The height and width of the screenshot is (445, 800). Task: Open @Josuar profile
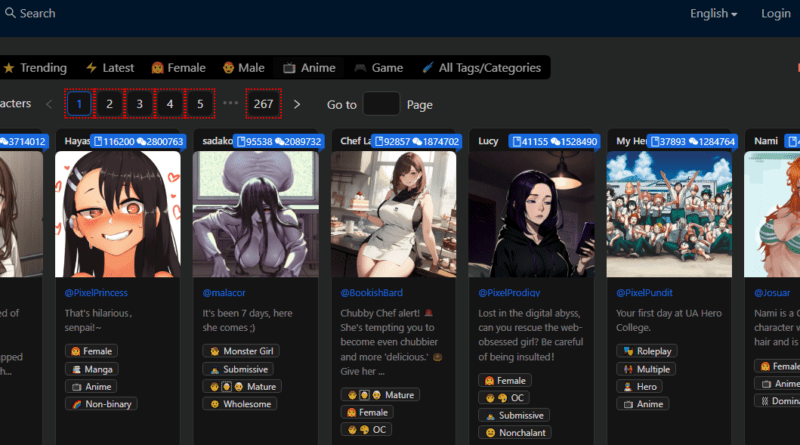tap(772, 293)
